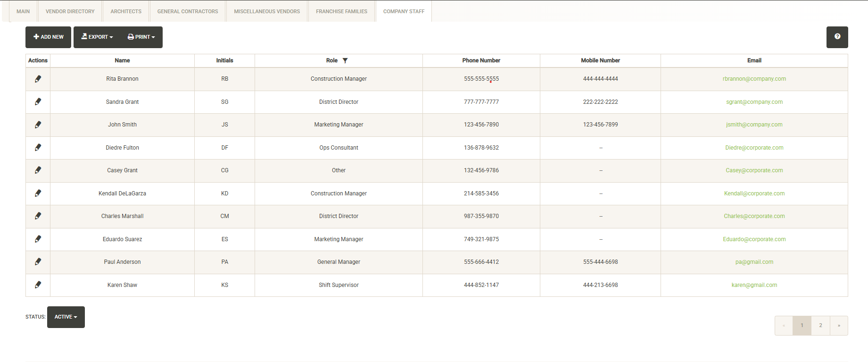
Task: Open the Franchise Families tab
Action: pyautogui.click(x=341, y=11)
